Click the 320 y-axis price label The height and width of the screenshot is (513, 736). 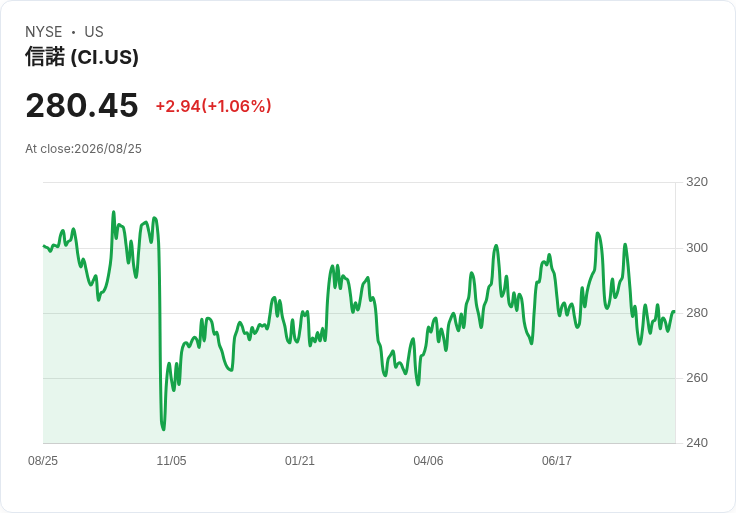(697, 182)
